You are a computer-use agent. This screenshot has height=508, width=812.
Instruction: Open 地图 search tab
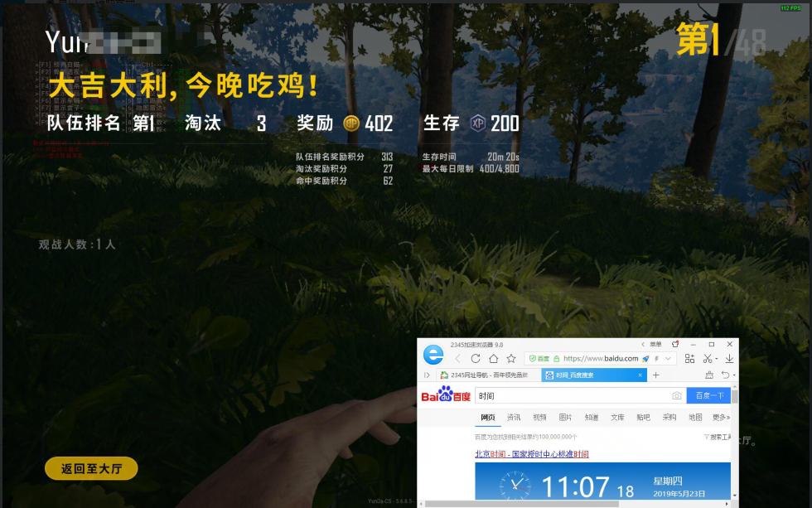pyautogui.click(x=695, y=418)
